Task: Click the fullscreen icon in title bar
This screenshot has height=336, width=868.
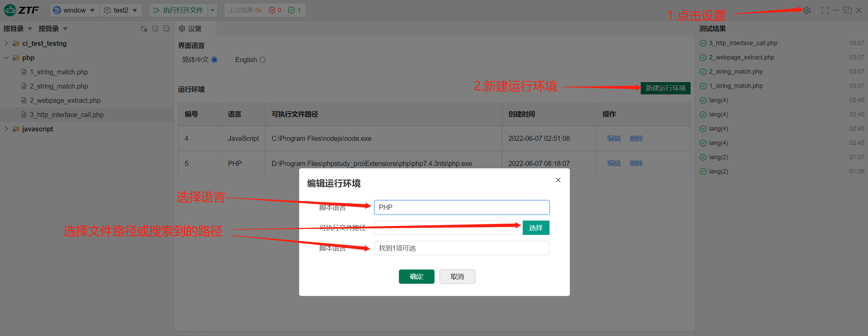Action: pos(825,10)
